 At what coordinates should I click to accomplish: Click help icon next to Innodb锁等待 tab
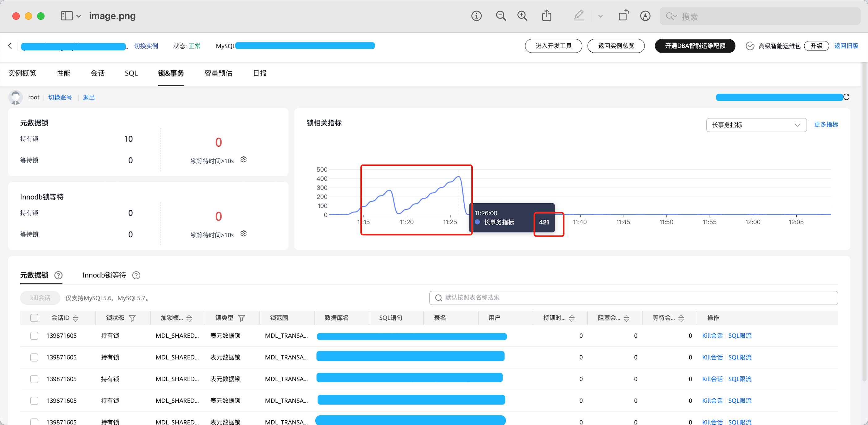tap(136, 275)
